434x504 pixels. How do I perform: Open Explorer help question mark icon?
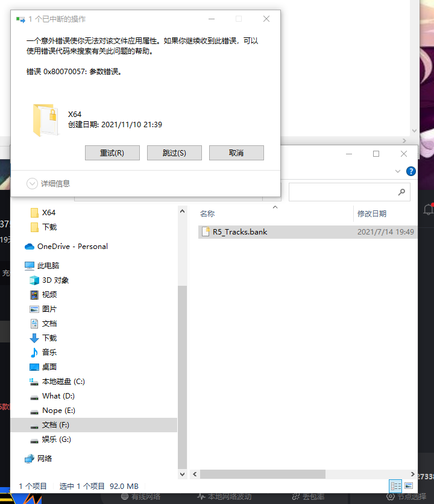click(x=411, y=171)
